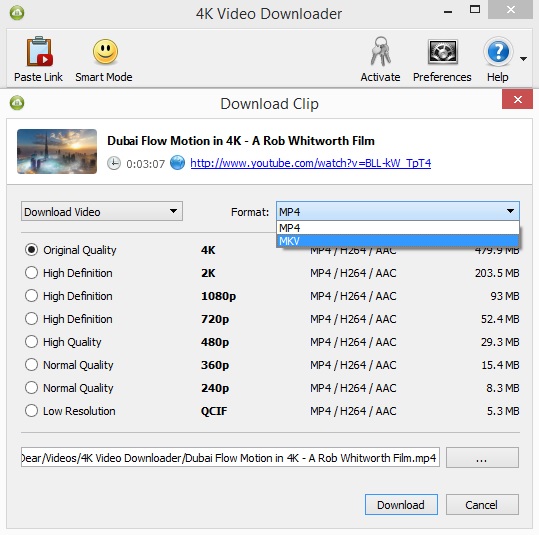The height and width of the screenshot is (535, 539).
Task: Click the 1080p resolution label
Action: click(x=218, y=296)
